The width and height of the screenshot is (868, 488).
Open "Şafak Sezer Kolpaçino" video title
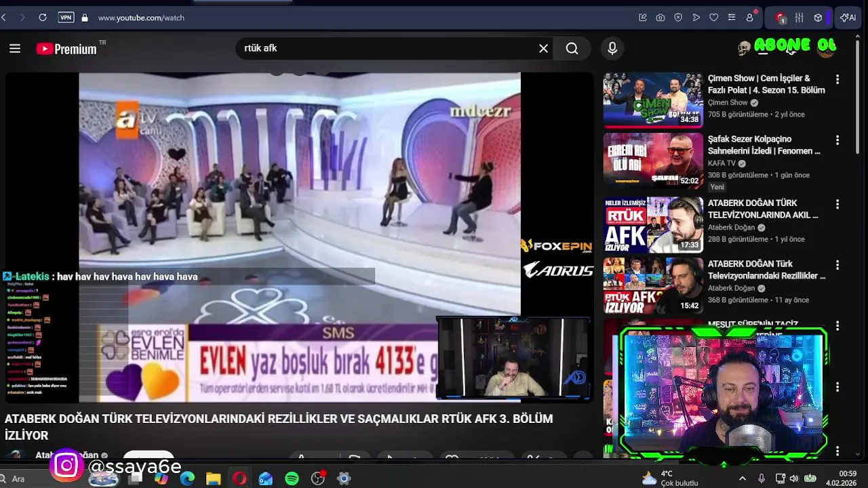(764, 145)
